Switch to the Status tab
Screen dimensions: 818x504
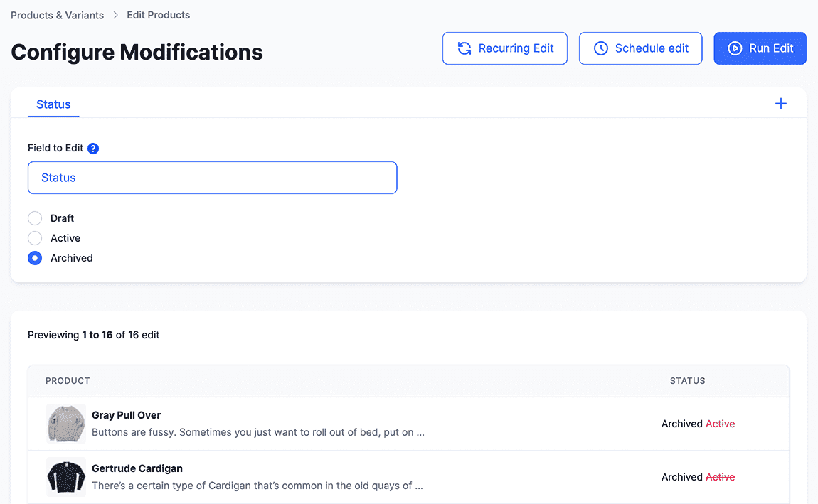click(53, 104)
